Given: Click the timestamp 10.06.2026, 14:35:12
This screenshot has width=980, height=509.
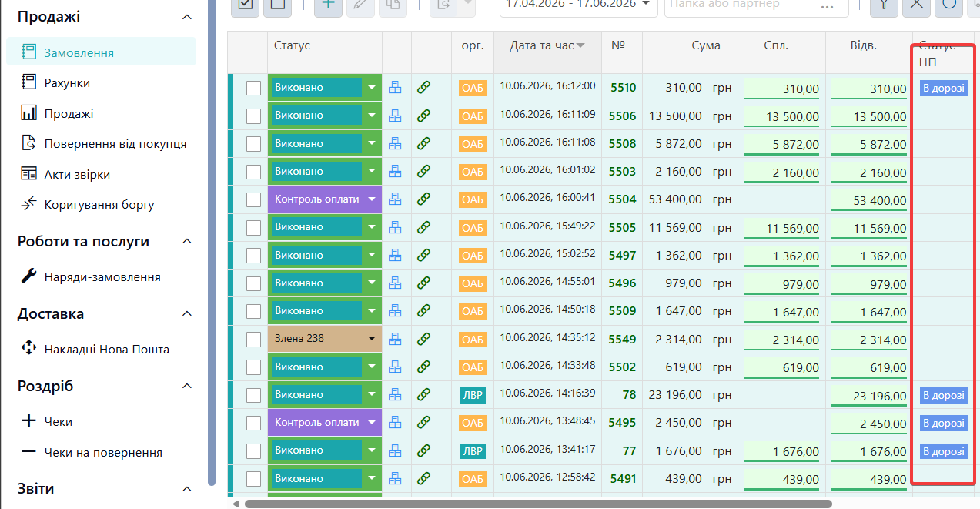Looking at the screenshot, I should tap(547, 337).
